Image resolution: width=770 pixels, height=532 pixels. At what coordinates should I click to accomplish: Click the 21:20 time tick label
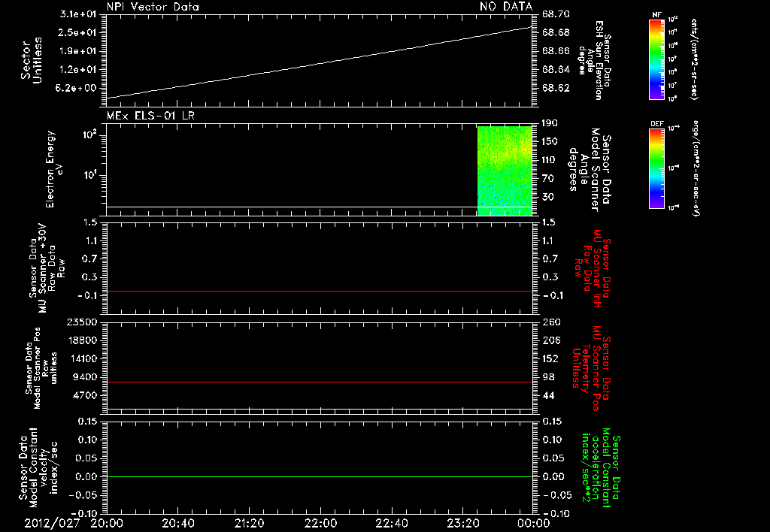[x=249, y=523]
